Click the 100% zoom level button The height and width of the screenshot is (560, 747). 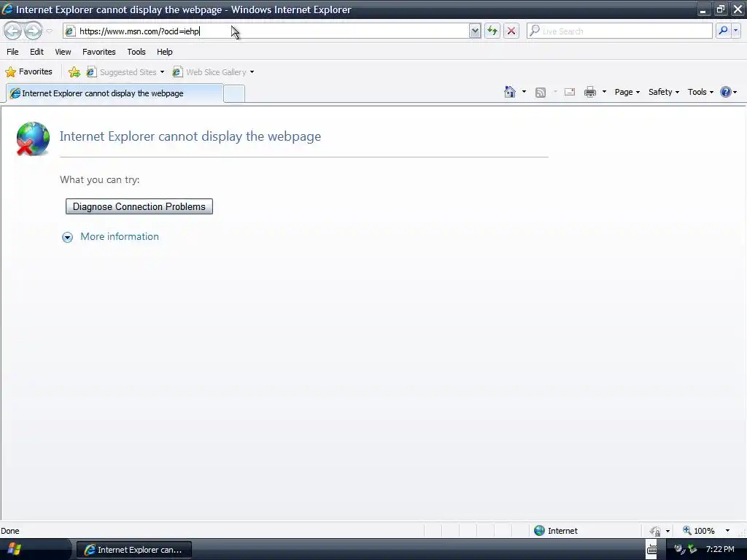click(700, 531)
